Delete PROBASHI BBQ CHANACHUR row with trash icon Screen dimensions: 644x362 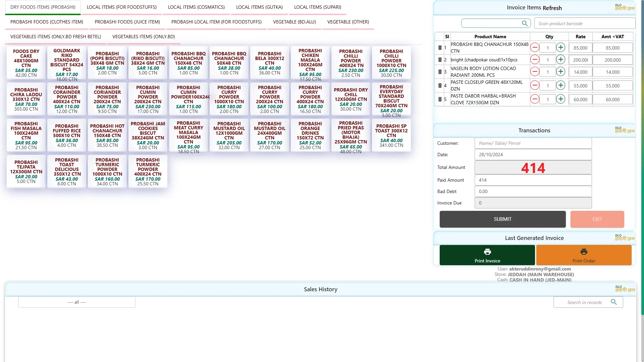click(x=440, y=48)
